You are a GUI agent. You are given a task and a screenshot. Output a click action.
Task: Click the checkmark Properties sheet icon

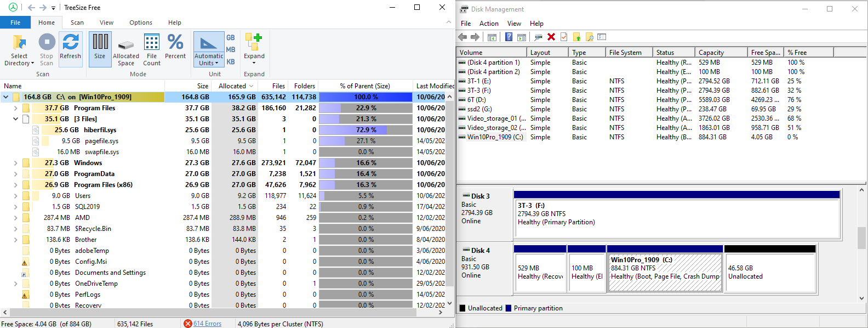(x=564, y=37)
